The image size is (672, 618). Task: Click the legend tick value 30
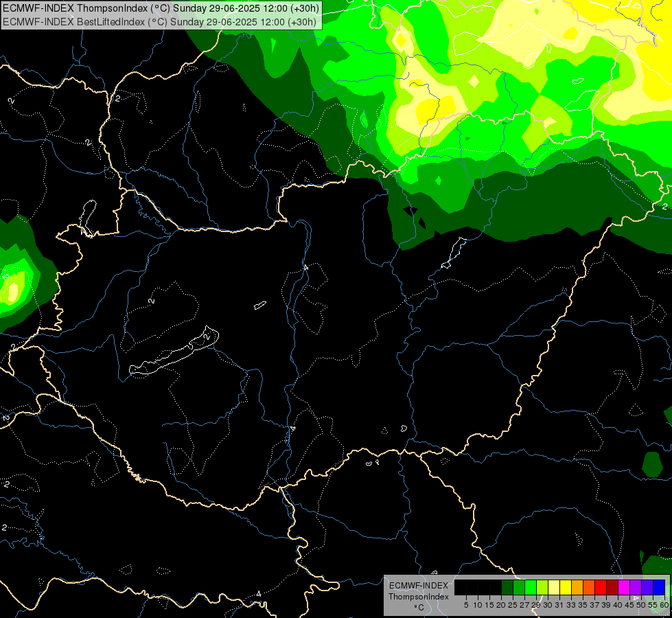pyautogui.click(x=548, y=605)
